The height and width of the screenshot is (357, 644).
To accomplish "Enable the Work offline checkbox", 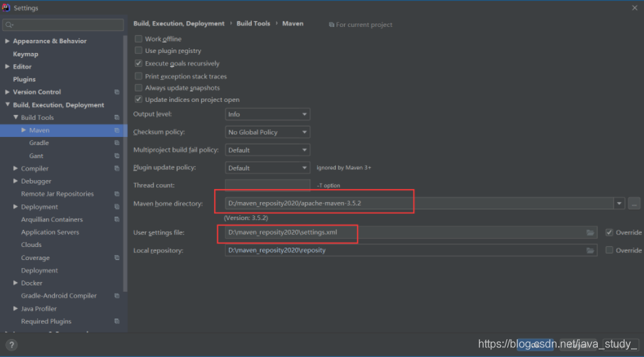I will coord(138,39).
